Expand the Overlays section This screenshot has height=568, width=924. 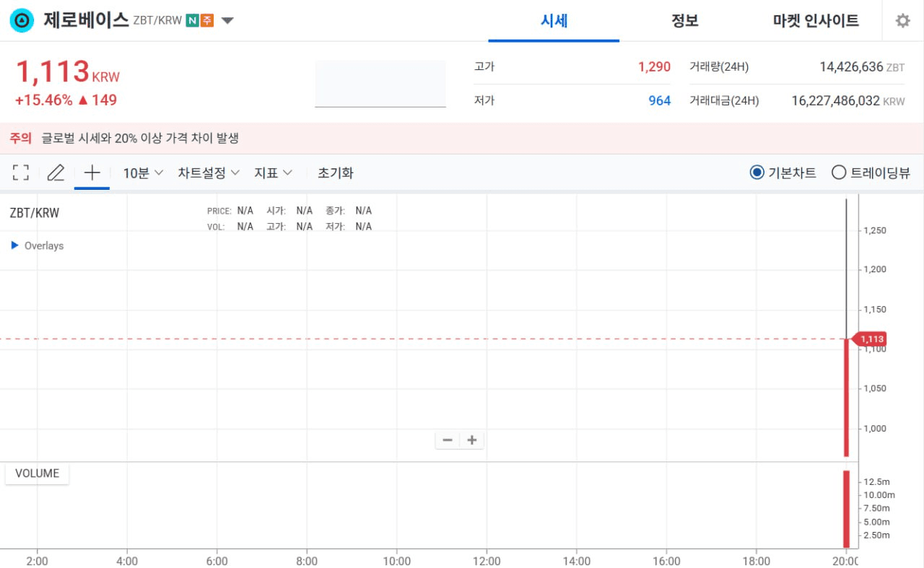tap(38, 245)
